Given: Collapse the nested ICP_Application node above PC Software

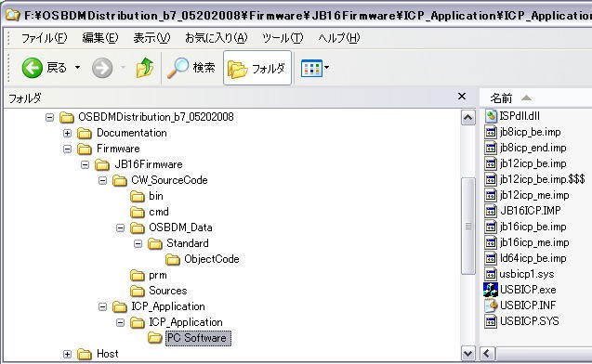Looking at the screenshot, I should coord(120,322).
